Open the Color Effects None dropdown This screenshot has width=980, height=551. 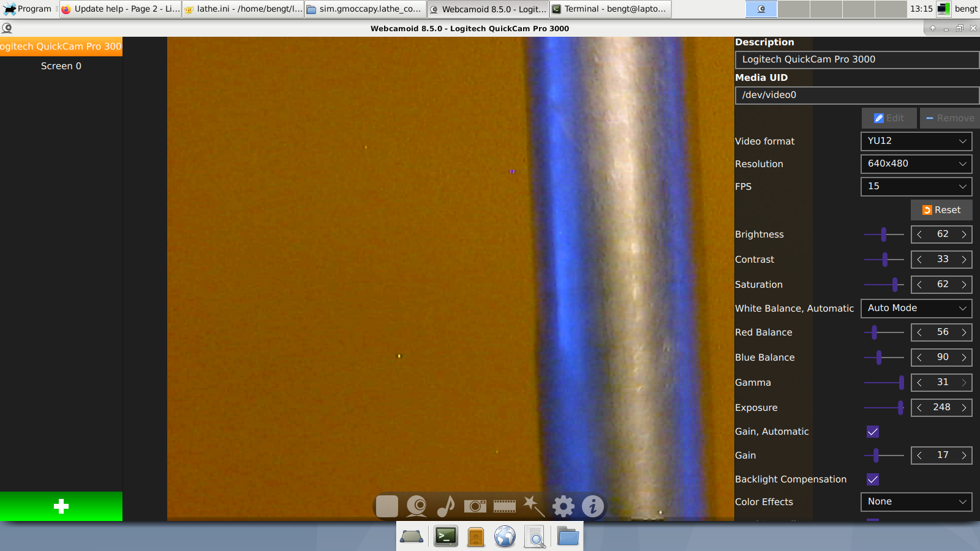916,501
